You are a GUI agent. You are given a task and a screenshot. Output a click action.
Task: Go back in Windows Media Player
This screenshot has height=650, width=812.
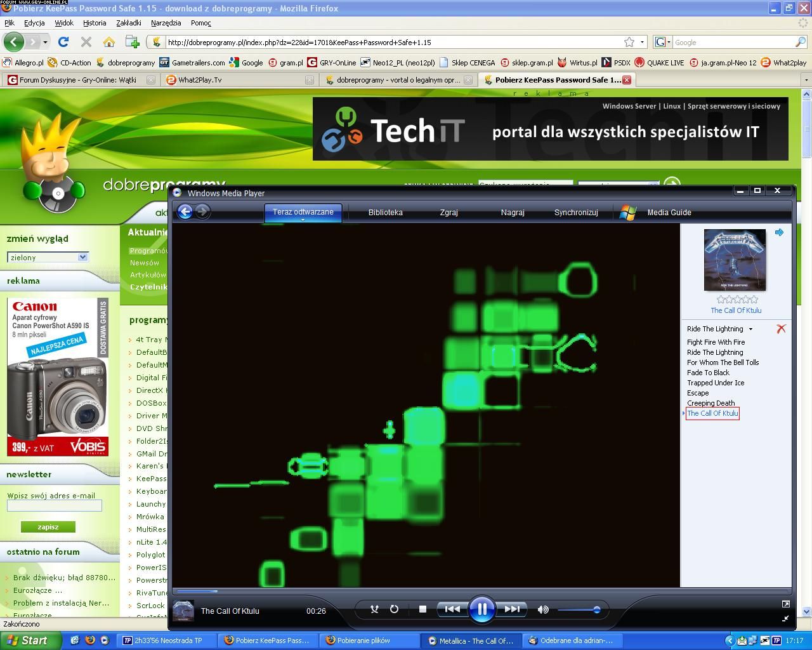(x=185, y=211)
